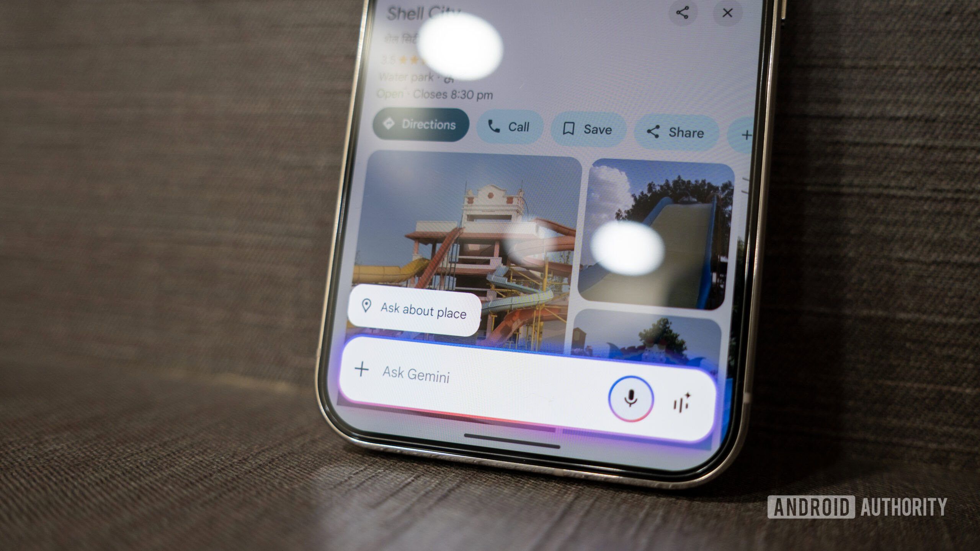980x551 pixels.
Task: Tap the Call icon button
Action: click(x=510, y=125)
